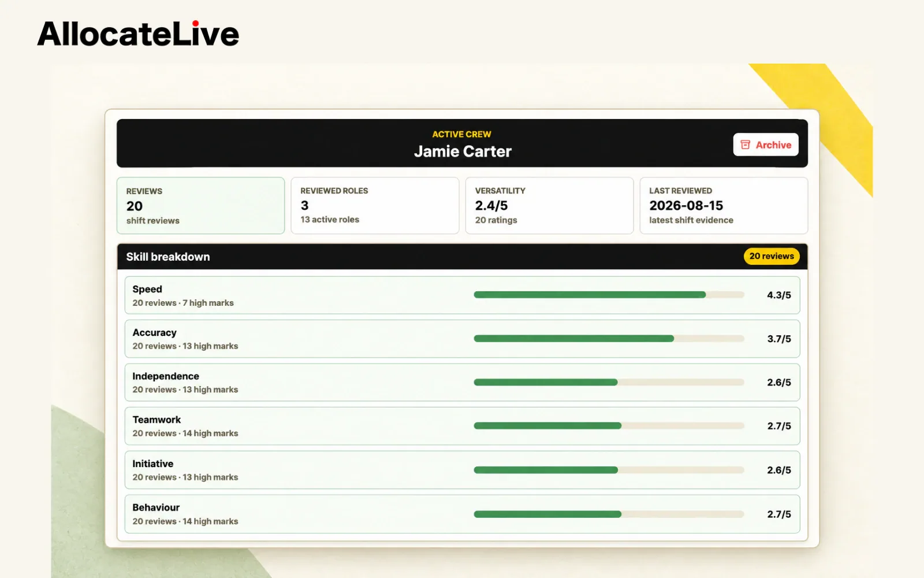Click the '20 ratings' versatility caption
This screenshot has width=924, height=578.
(x=496, y=220)
